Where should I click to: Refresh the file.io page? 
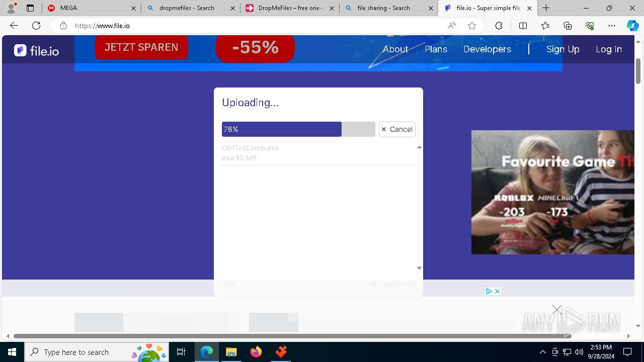click(x=36, y=26)
